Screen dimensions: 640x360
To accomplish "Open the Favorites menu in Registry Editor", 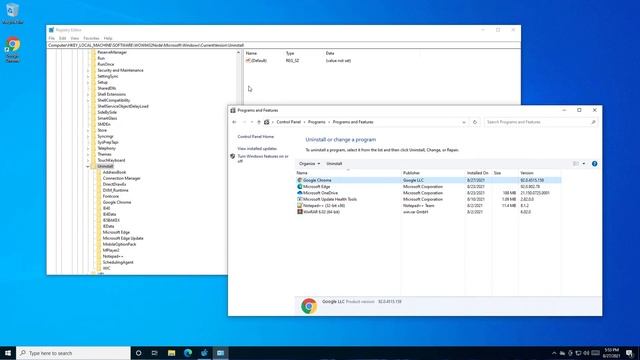I will 91,38.
